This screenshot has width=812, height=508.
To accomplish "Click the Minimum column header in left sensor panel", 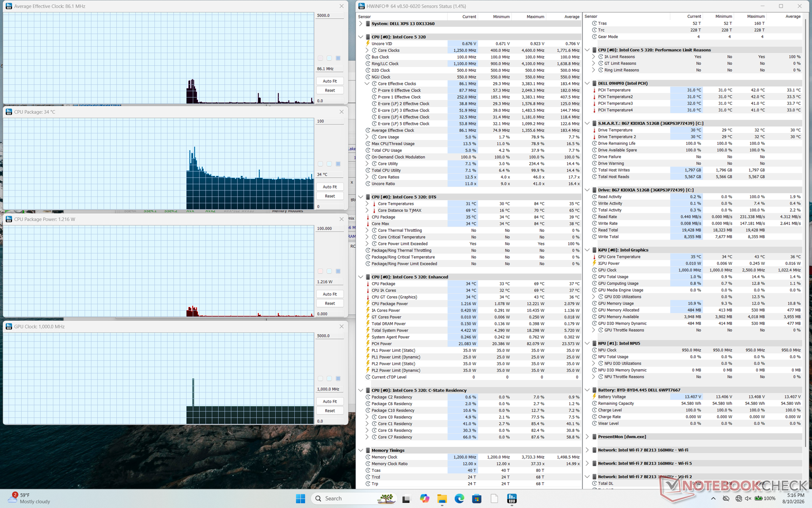I will click(495, 17).
